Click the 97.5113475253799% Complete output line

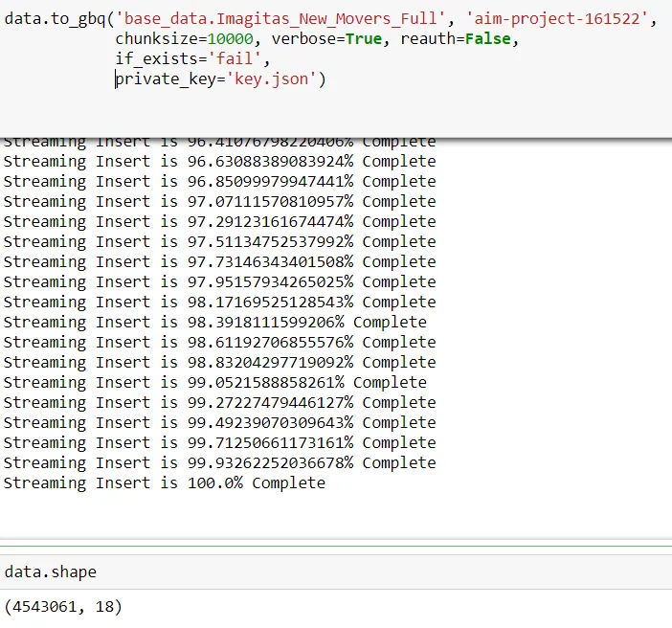pos(220,241)
